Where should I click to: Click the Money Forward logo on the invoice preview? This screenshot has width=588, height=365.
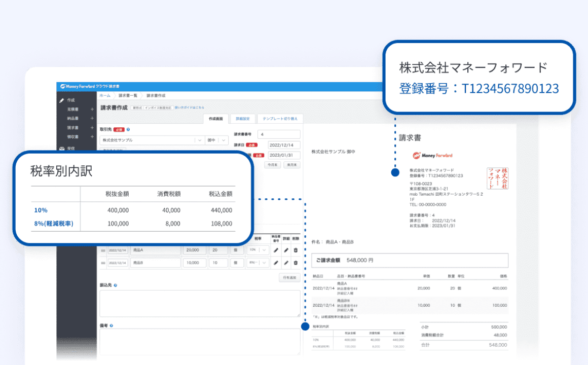(x=432, y=156)
